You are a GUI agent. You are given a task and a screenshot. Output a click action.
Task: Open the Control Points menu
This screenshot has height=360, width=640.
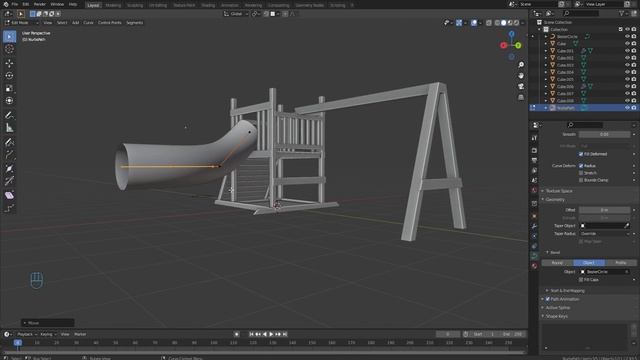(x=109, y=23)
